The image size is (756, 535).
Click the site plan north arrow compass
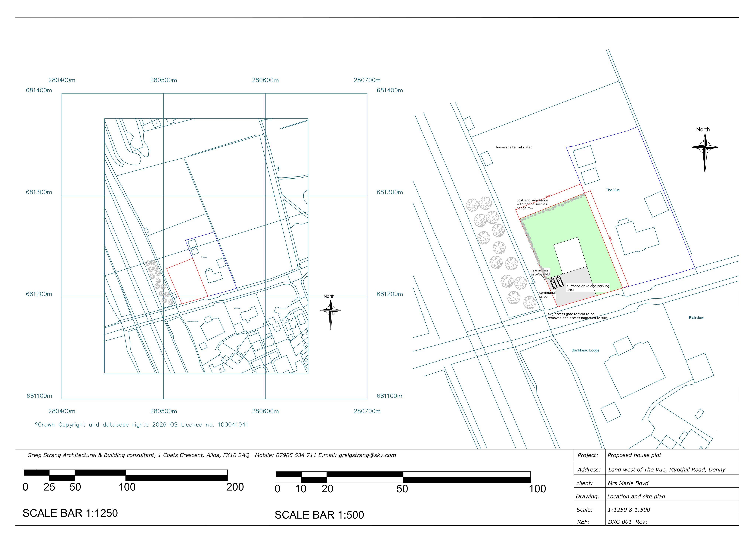[x=705, y=153]
